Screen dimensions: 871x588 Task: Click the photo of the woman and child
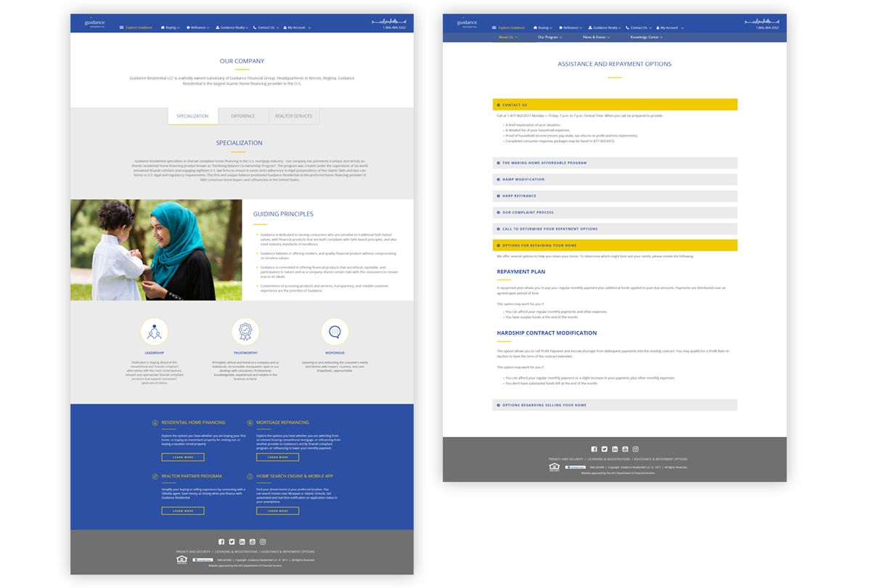(x=156, y=250)
